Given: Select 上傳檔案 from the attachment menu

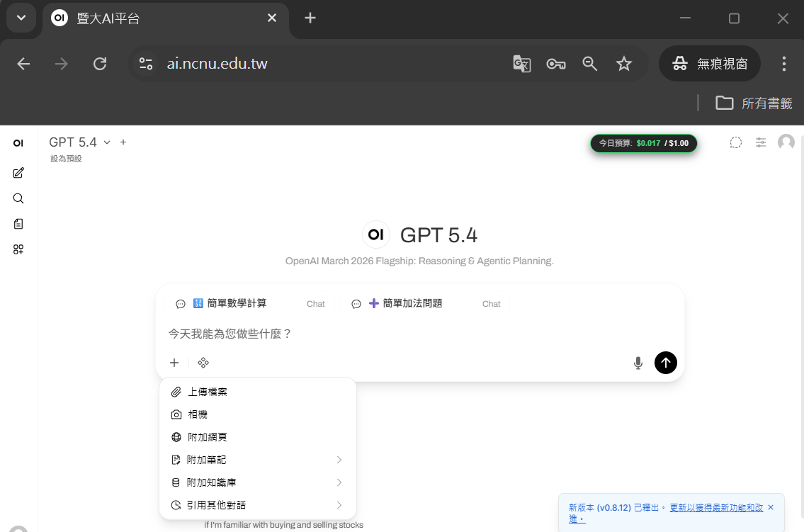Looking at the screenshot, I should click(x=207, y=391).
